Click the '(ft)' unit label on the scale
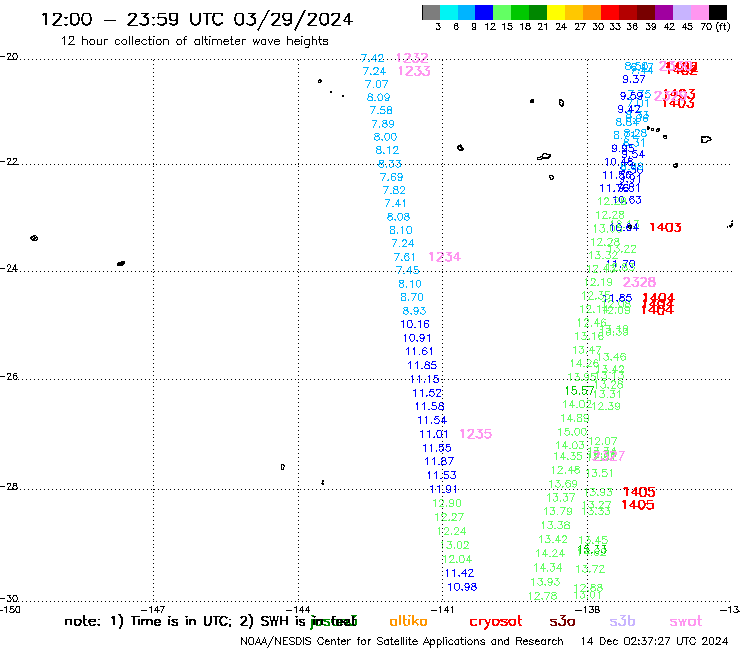The width and height of the screenshot is (740, 650). point(723,26)
